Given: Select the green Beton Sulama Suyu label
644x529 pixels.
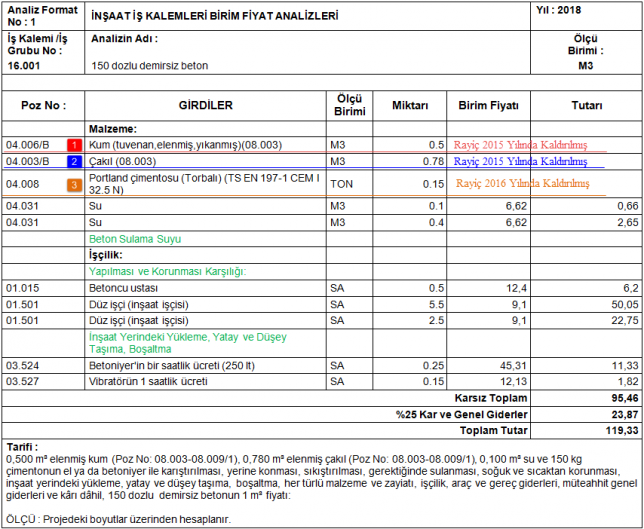Looking at the screenshot, I should click(x=134, y=239).
